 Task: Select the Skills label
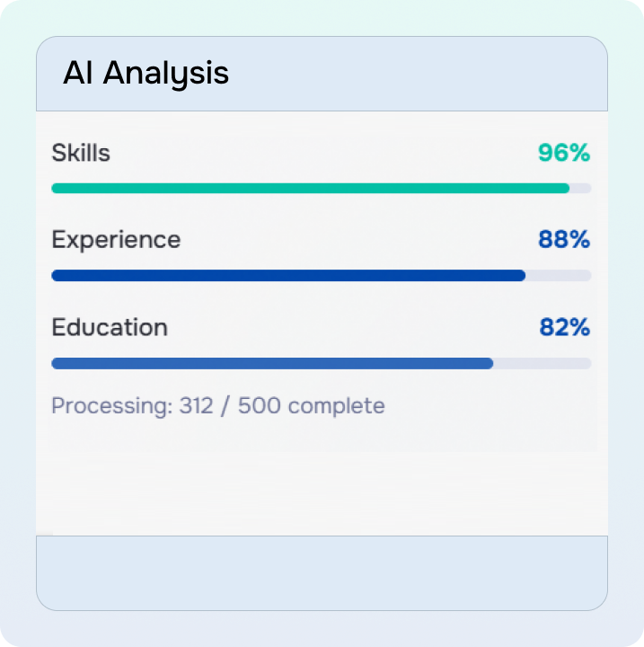click(81, 154)
